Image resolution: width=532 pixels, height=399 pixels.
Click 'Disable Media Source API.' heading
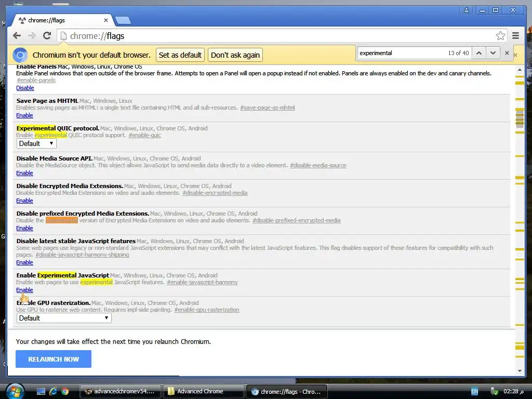coord(54,158)
